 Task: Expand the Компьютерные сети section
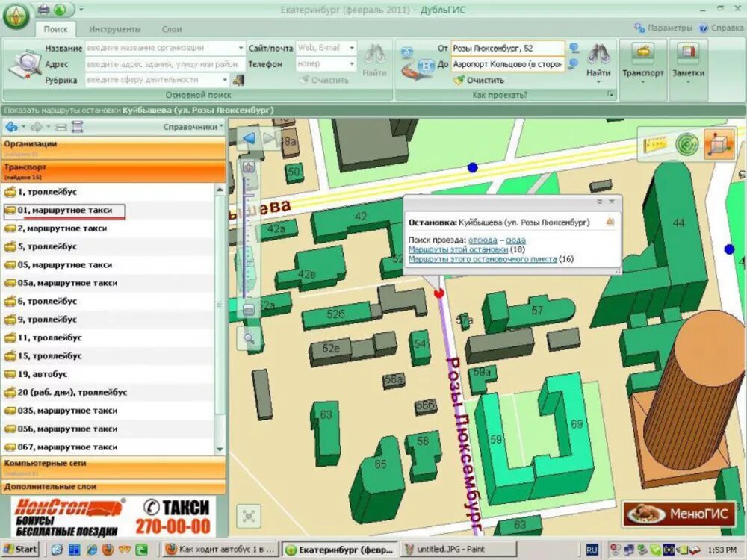(x=113, y=467)
